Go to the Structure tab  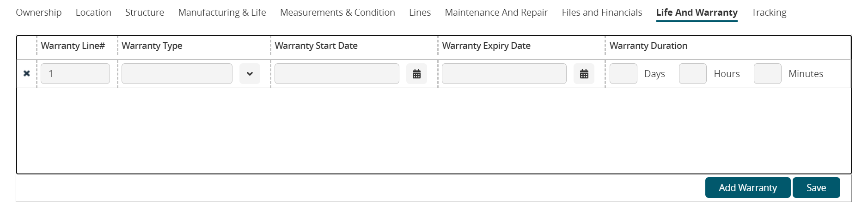click(145, 12)
